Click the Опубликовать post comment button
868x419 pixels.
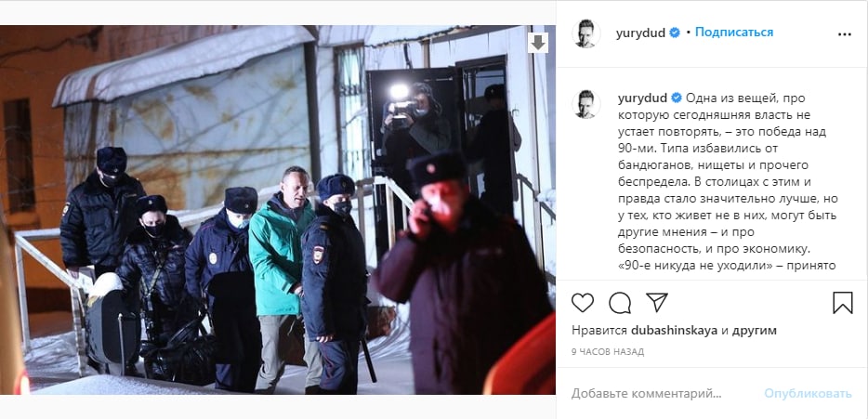[808, 394]
